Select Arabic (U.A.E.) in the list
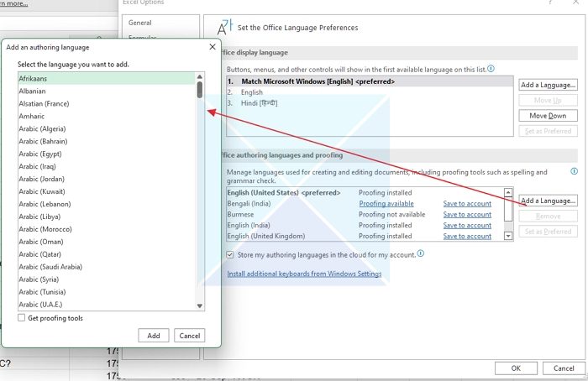The image size is (588, 381). click(107, 304)
